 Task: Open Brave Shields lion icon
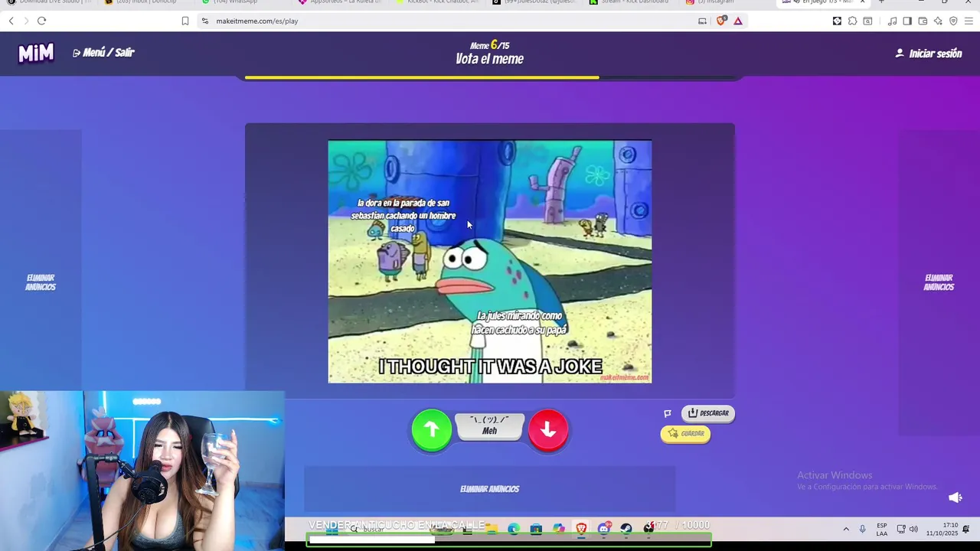coord(720,21)
